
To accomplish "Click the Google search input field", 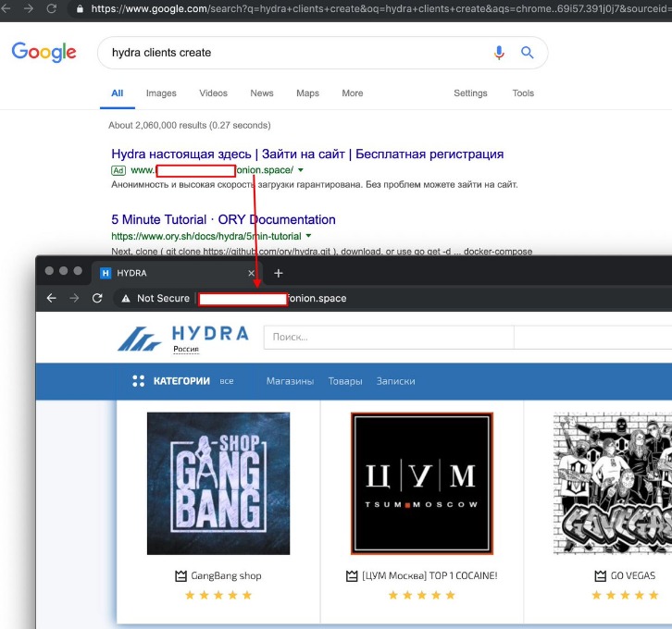I will pos(296,53).
